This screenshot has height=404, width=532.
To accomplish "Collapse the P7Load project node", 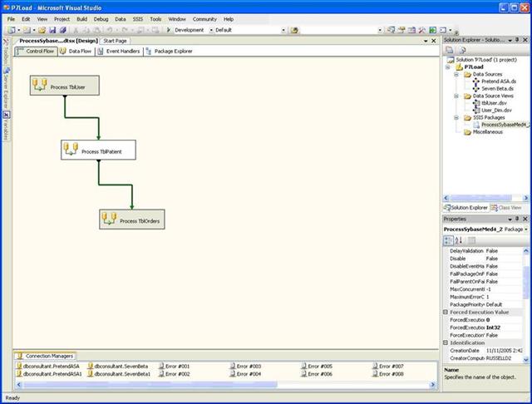I will (x=448, y=67).
